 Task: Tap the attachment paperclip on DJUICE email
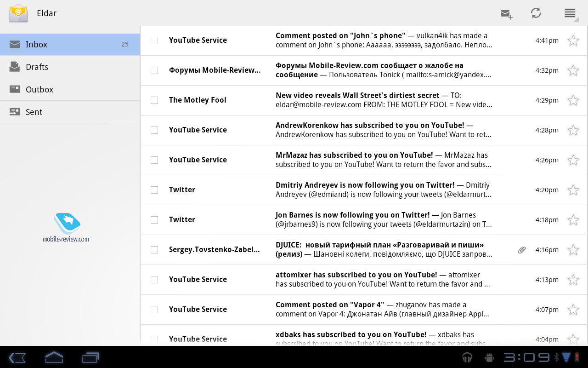coord(522,250)
